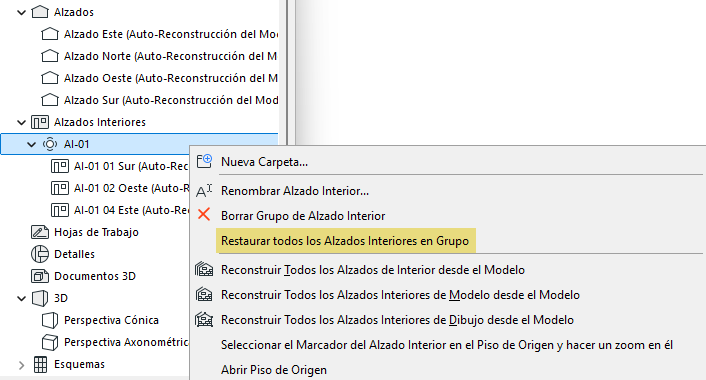Click icon beside Reconstruir Alzados Interiores de Dibujo
The image size is (706, 380).
[x=204, y=320]
